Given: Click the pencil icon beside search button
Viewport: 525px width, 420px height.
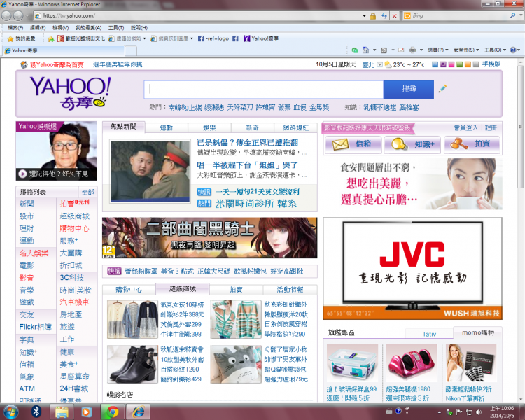Looking at the screenshot, I should [442, 89].
